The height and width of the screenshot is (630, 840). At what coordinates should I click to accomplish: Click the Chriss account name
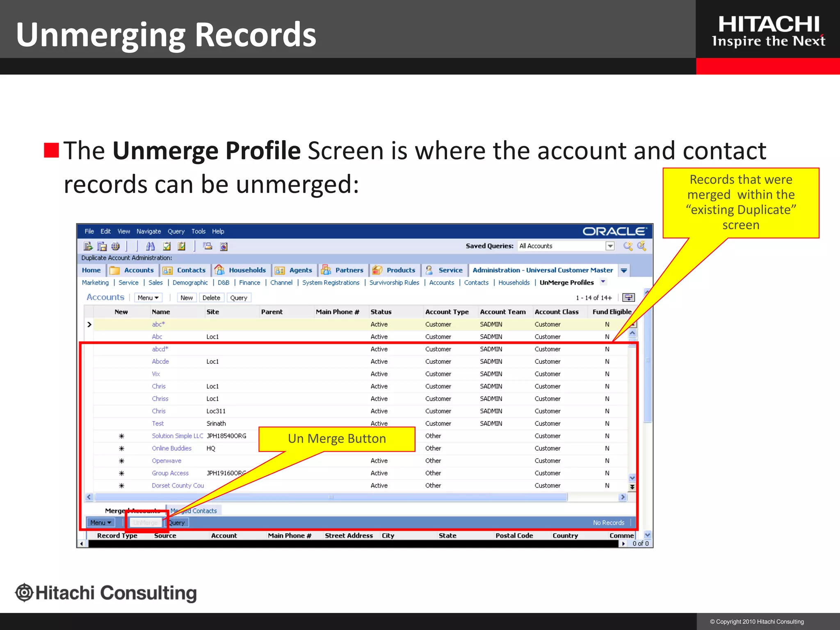coord(160,399)
